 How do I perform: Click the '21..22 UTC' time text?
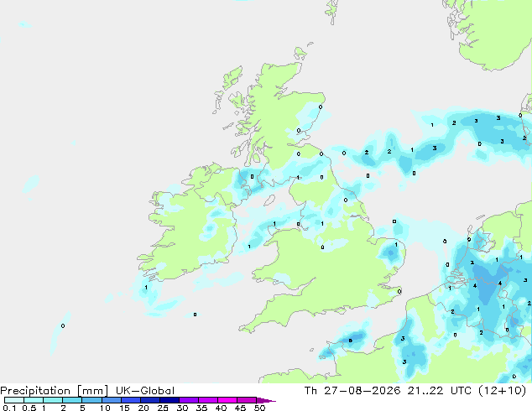[440, 391]
